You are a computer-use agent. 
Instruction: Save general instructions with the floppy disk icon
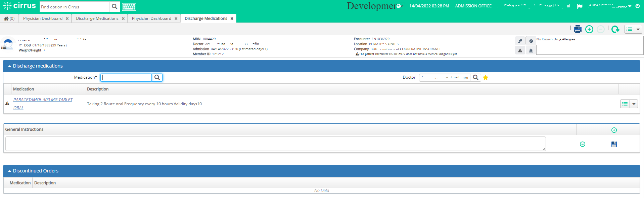point(614,144)
